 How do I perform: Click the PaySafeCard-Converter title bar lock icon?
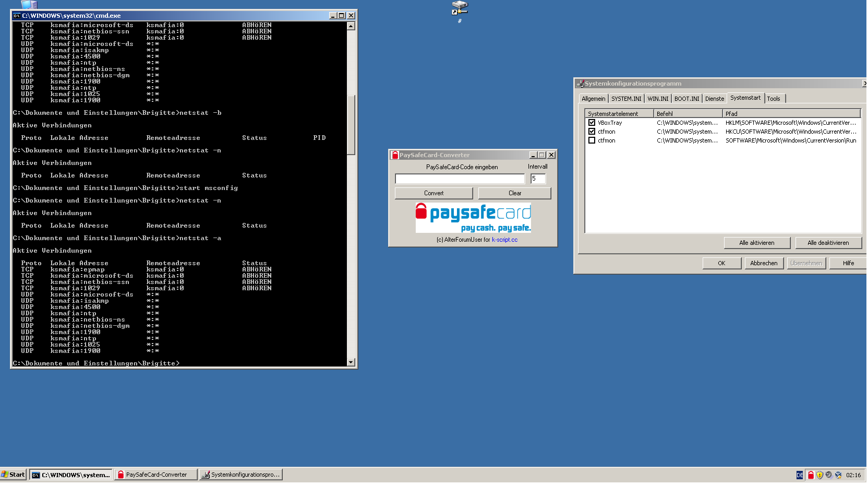point(395,155)
